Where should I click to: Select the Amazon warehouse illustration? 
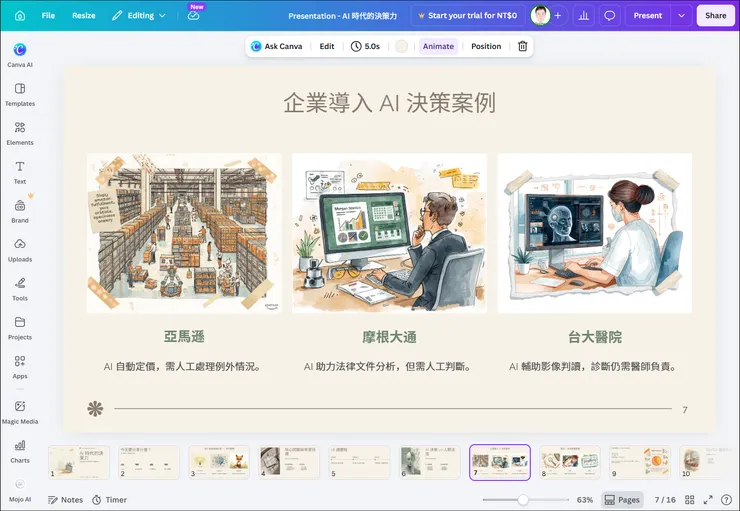[184, 233]
